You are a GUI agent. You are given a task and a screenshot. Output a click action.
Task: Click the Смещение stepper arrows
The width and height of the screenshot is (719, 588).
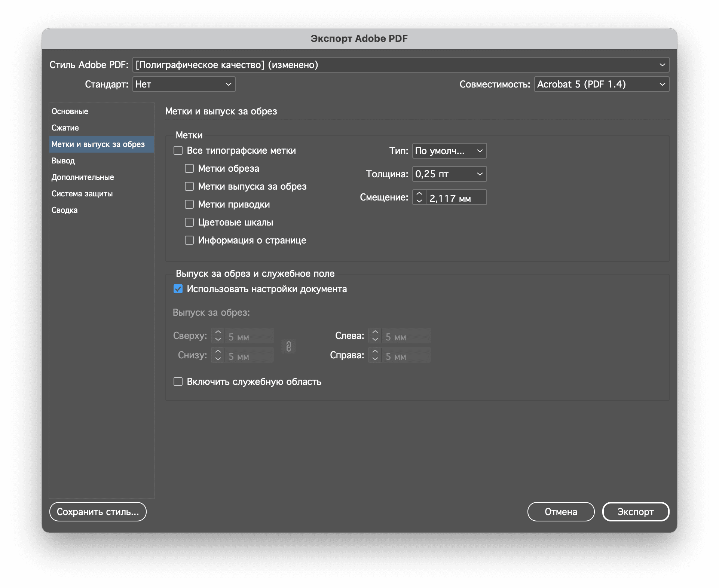(x=419, y=197)
